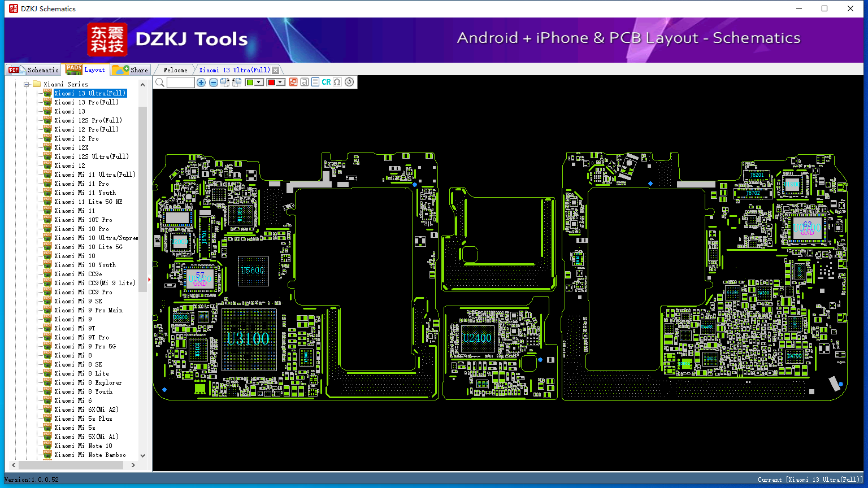Choose Xiaomi Mi 10 Youth

pyautogui.click(x=85, y=265)
